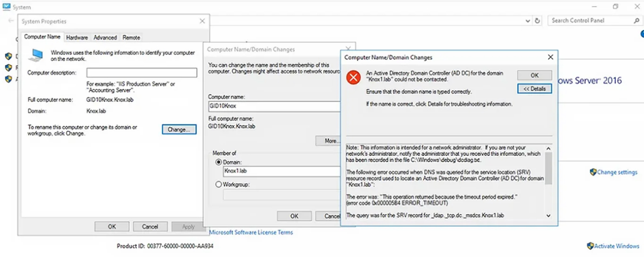Switch to the Remote tab
Screen dimensions: 644x257
tap(131, 37)
